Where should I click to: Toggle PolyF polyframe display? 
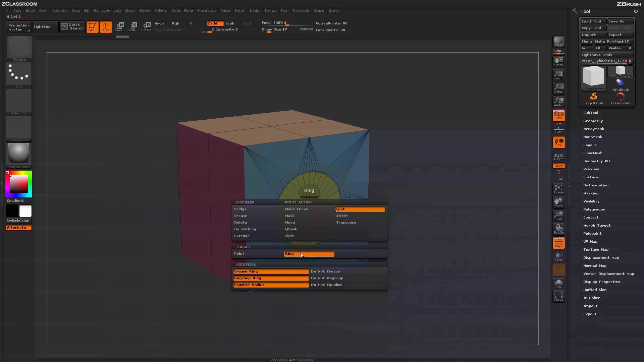point(558,243)
